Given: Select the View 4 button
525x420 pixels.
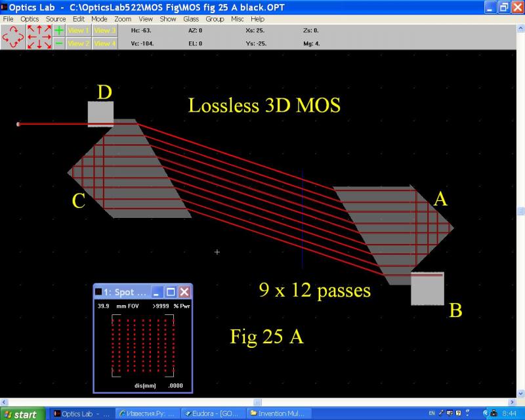Looking at the screenshot, I should [104, 43].
